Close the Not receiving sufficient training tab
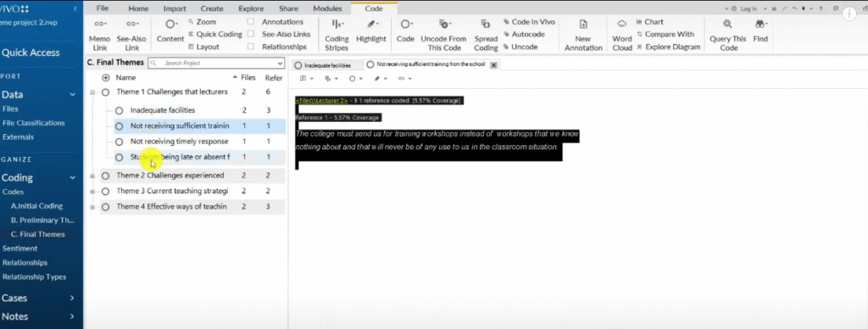 pos(494,64)
